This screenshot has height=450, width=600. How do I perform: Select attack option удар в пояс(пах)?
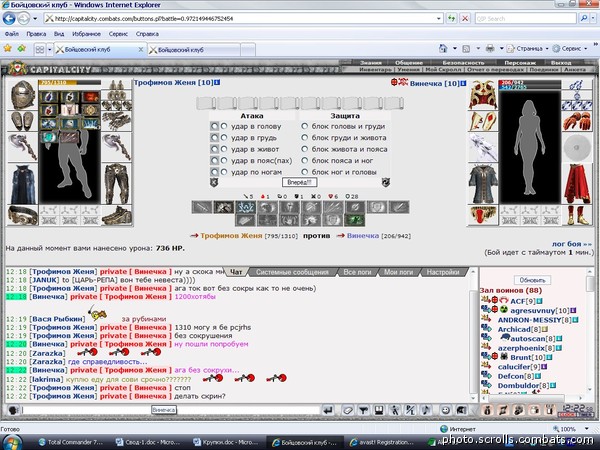(224, 160)
